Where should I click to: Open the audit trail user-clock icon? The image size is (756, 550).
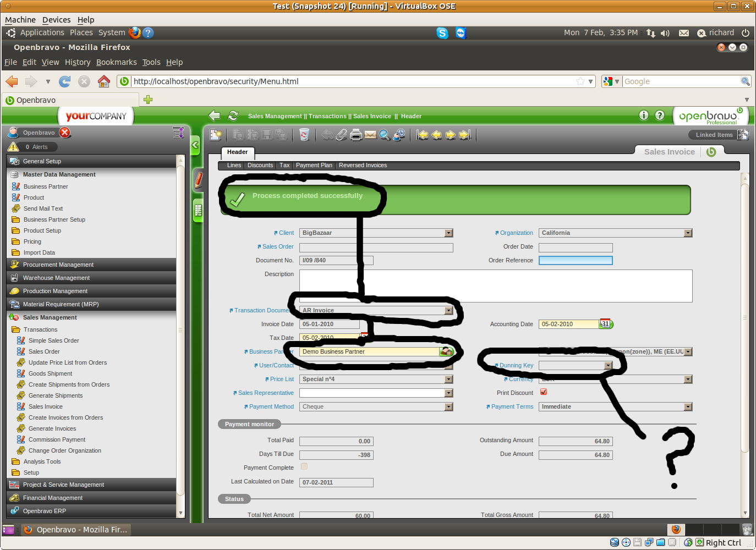tap(399, 135)
